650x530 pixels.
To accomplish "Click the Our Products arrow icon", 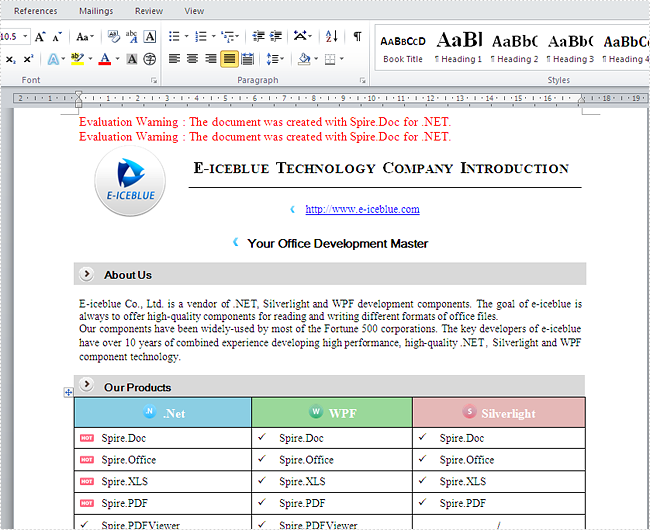I will point(86,385).
